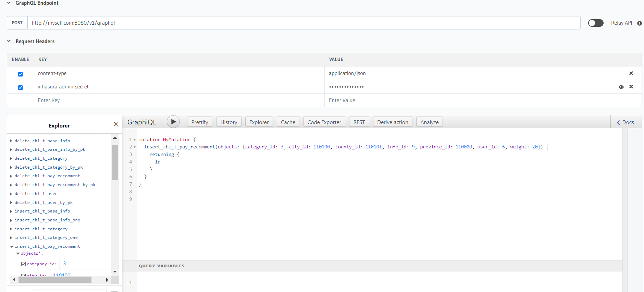Click the QUERY VARIABLES header bar
This screenshot has width=644, height=292.
pyautogui.click(x=372, y=266)
